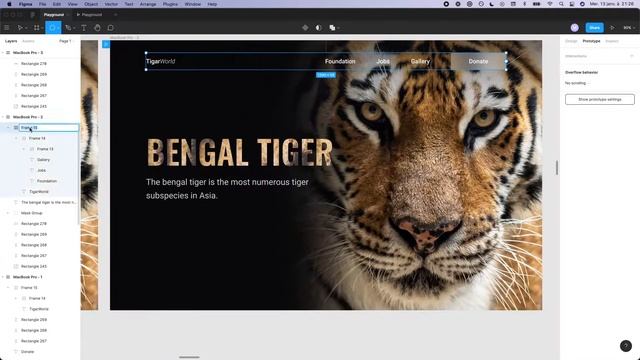Click the Bluetooth status icon
Image resolution: width=640 pixels, height=360 pixels.
[525, 4]
